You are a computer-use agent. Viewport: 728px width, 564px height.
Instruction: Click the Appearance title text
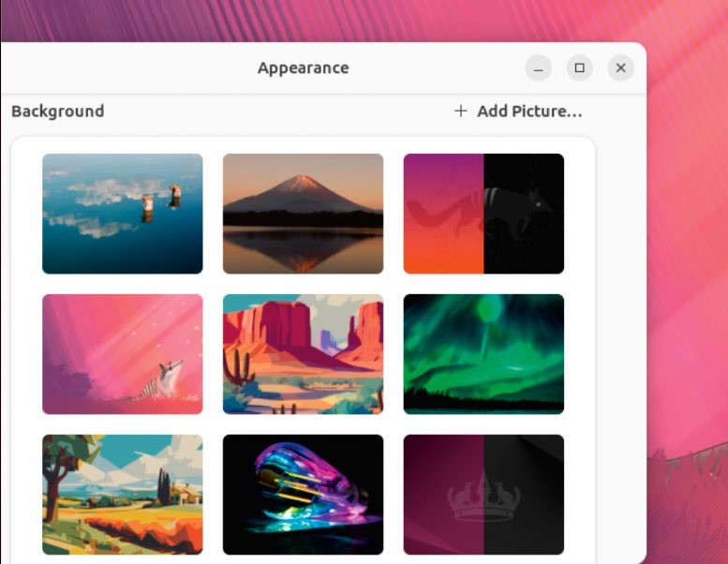pos(304,68)
